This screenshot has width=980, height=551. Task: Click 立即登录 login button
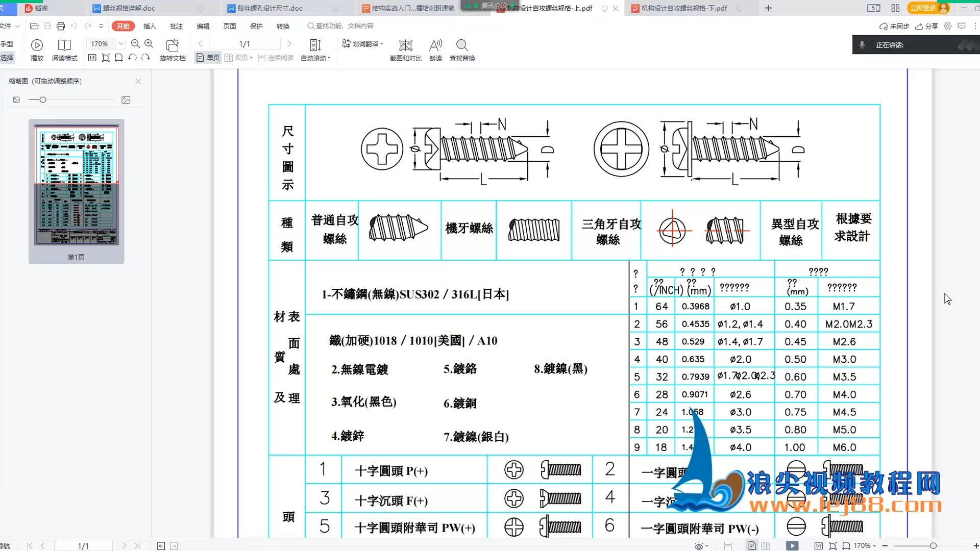tap(928, 8)
